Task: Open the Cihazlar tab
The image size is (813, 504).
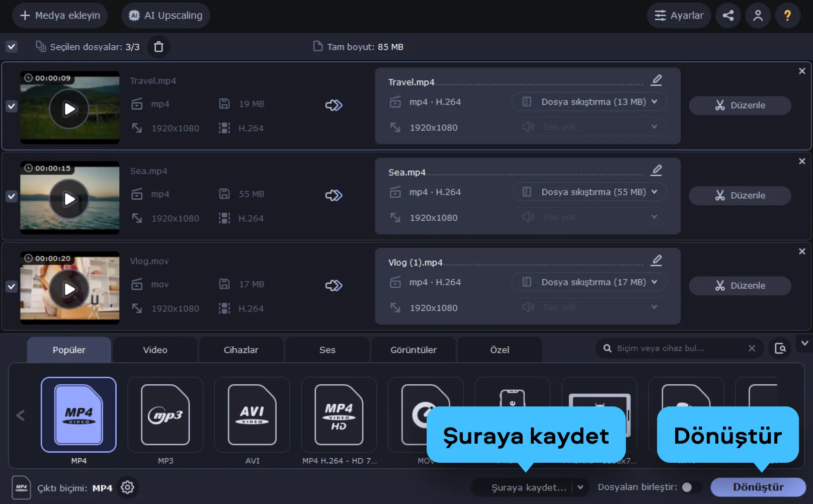Action: tap(241, 350)
